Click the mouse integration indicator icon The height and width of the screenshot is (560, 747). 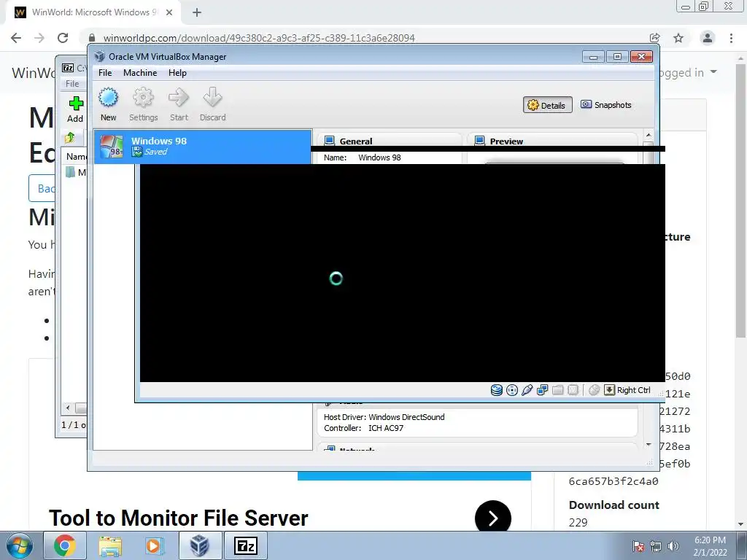(594, 390)
